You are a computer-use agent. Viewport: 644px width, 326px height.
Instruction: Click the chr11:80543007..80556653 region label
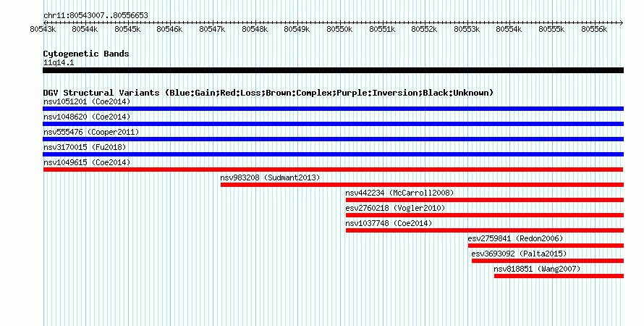pyautogui.click(x=96, y=15)
